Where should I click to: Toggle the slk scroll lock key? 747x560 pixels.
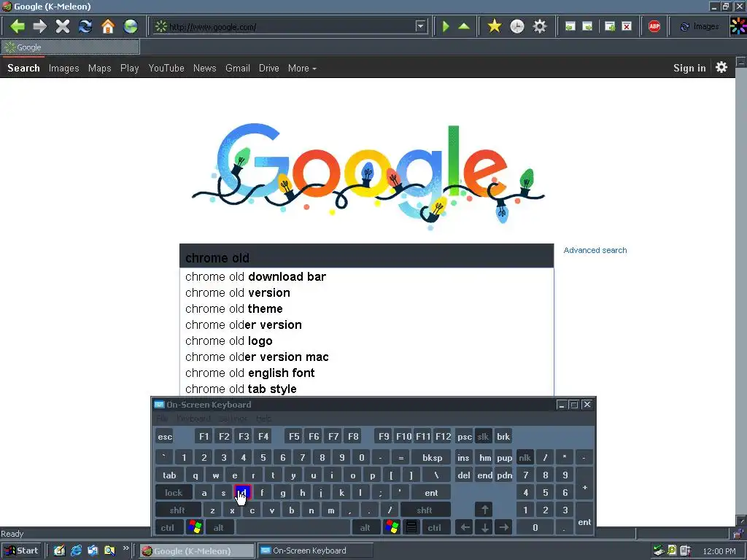[483, 437]
